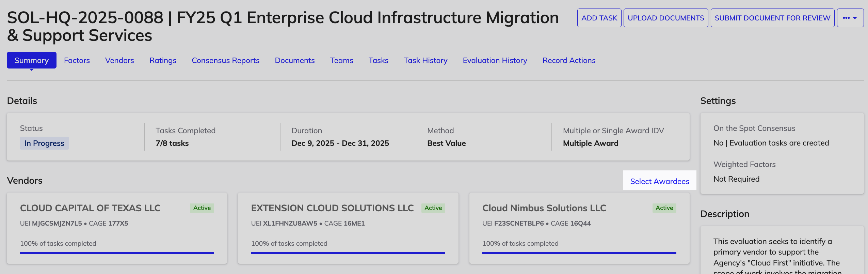This screenshot has width=868, height=274.
Task: Open EXTENSION CLOUD SOLUTIONS LLC vendor card
Action: tap(348, 228)
